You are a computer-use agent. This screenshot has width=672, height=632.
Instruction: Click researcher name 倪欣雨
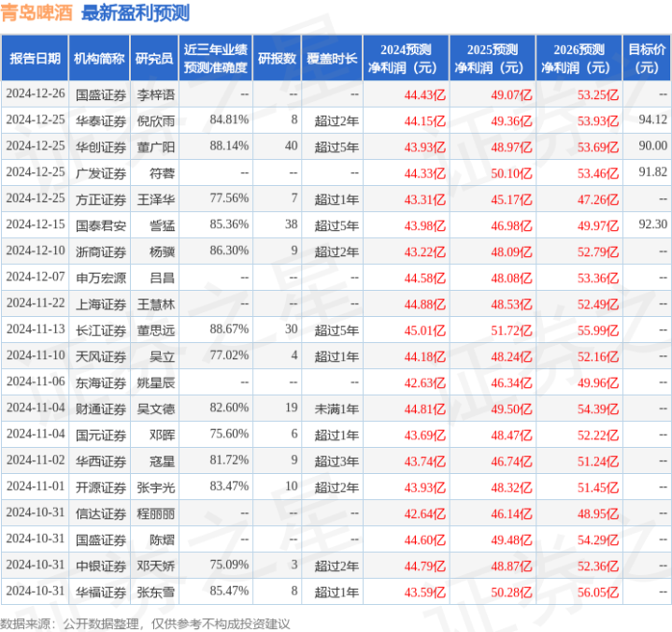point(156,121)
